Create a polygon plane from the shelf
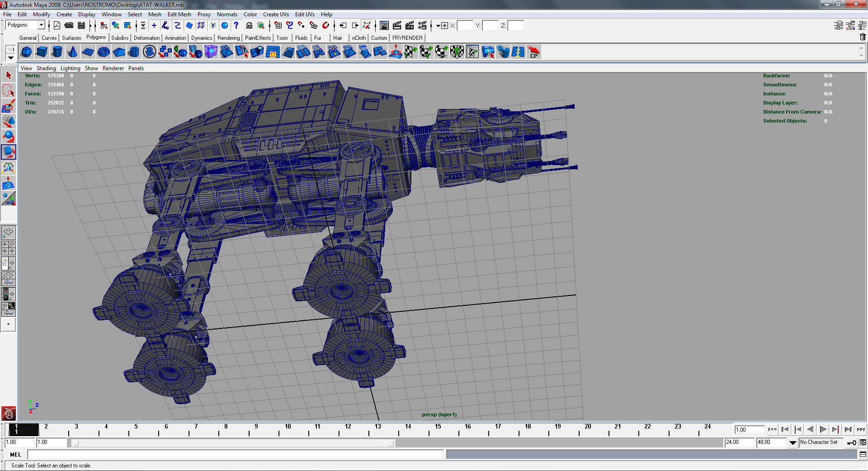 point(88,52)
